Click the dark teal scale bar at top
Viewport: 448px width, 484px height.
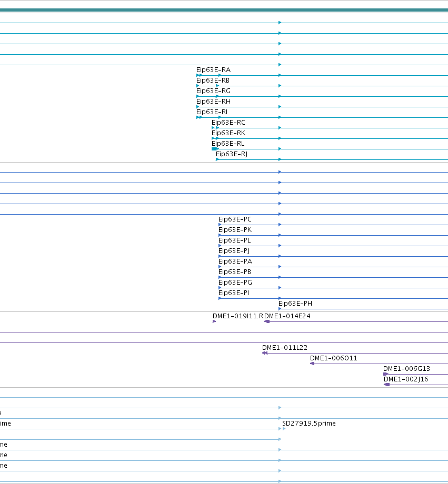224,10
